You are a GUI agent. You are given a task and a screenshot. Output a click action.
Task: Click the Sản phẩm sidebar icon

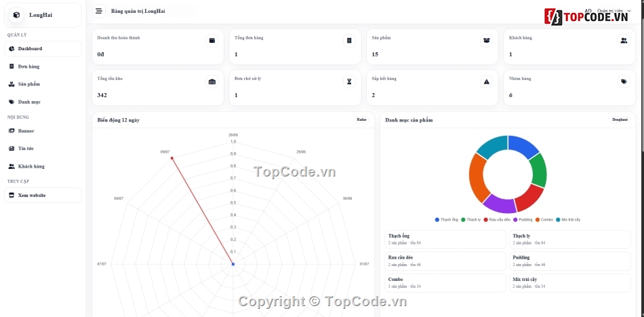pos(12,84)
